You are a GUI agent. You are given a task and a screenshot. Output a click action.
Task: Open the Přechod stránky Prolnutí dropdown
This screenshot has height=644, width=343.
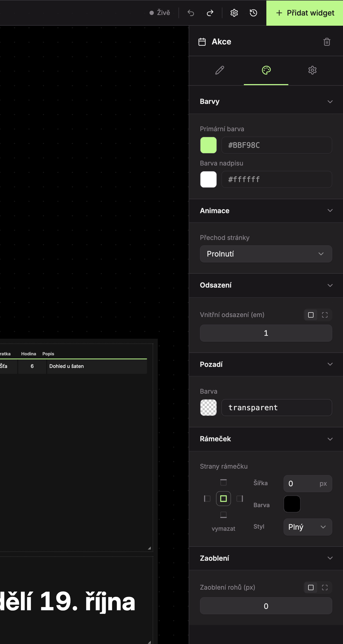coord(266,254)
